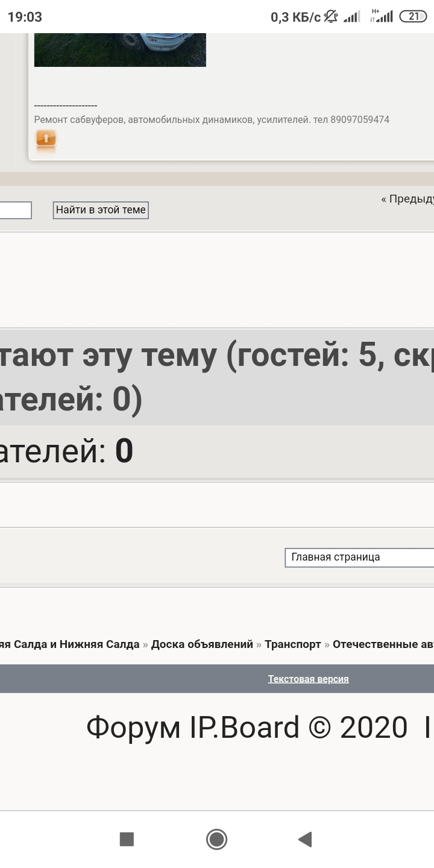Tap the muted bell icon in status bar
434x868 pixels.
coord(331,16)
